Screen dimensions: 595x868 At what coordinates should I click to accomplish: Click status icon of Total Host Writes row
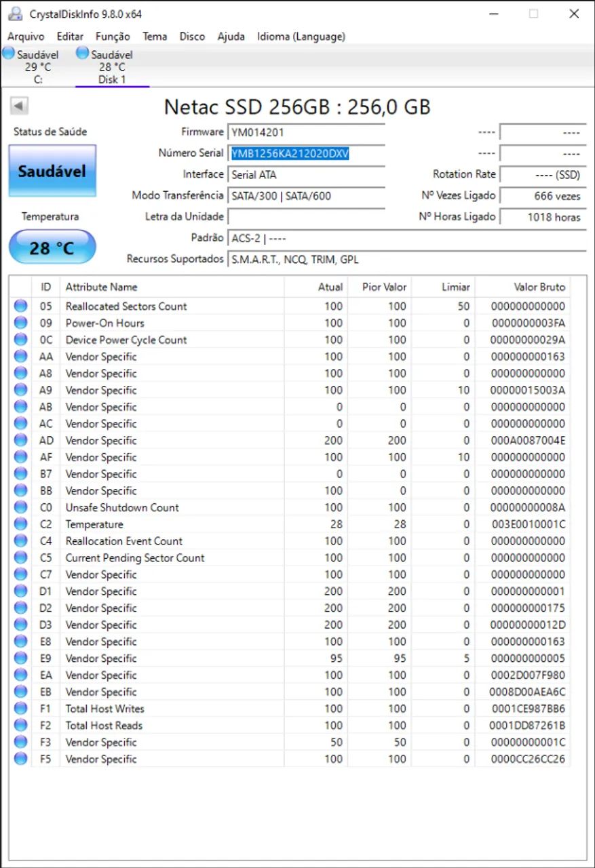click(21, 709)
